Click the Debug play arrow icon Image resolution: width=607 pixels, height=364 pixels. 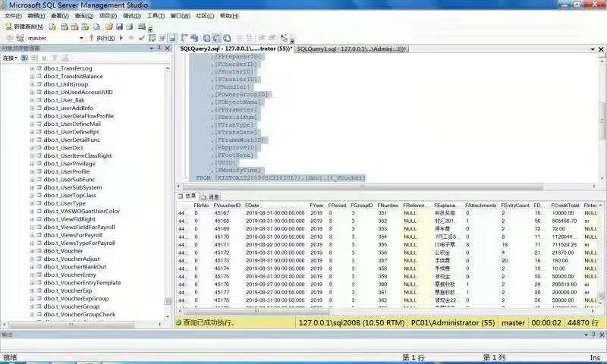[x=121, y=38]
